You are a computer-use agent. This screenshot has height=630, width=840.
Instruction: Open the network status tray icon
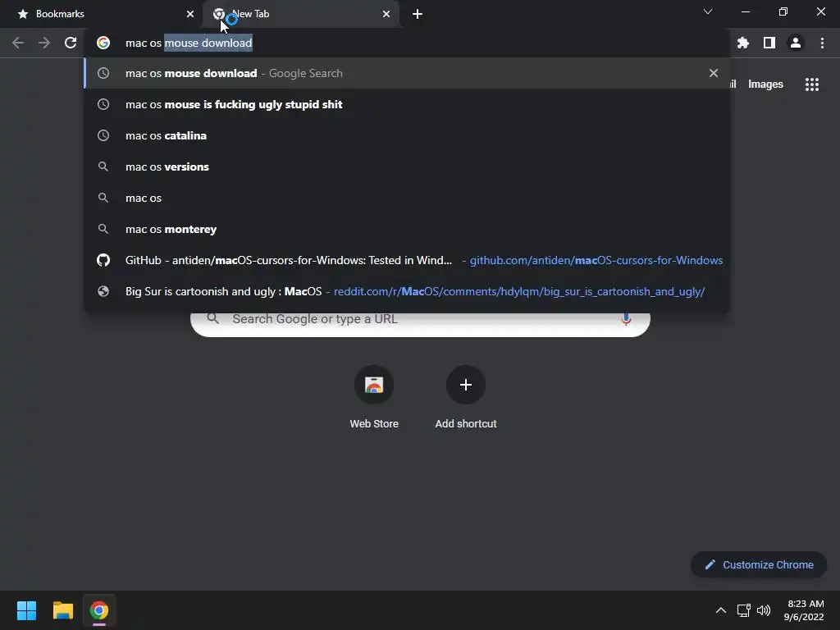point(743,610)
